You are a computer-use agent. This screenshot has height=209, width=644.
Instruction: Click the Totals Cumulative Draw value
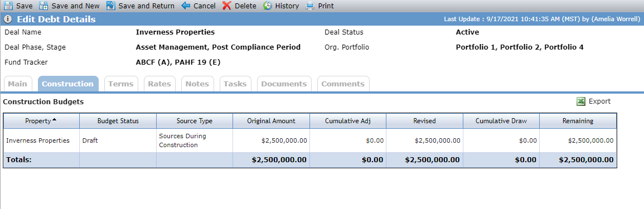point(525,160)
